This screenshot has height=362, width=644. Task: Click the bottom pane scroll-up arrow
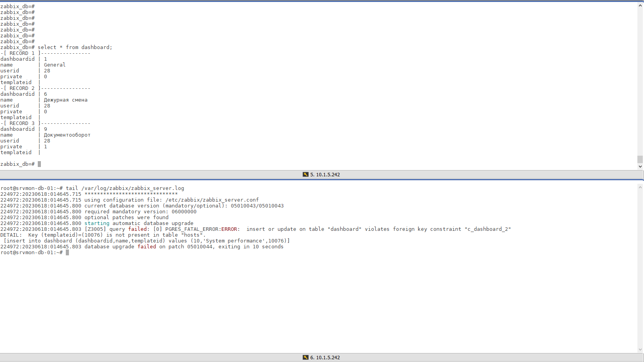tap(640, 187)
